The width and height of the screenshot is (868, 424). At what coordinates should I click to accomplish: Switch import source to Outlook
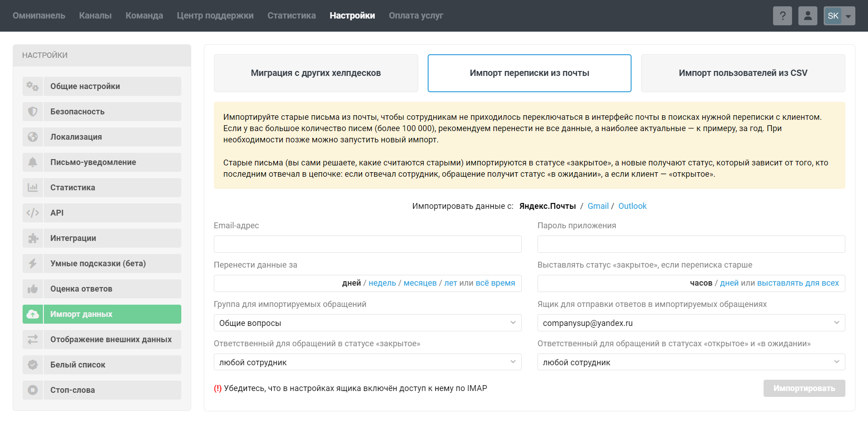(x=632, y=206)
